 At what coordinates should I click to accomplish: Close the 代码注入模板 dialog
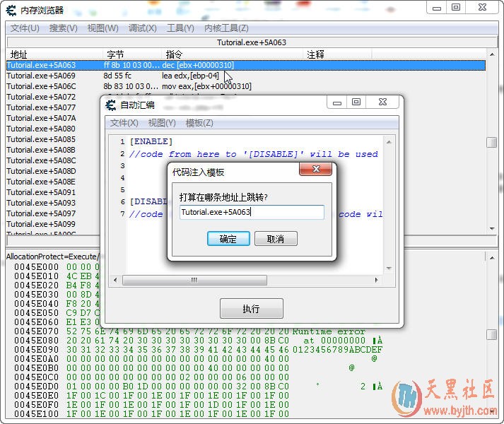coord(315,171)
